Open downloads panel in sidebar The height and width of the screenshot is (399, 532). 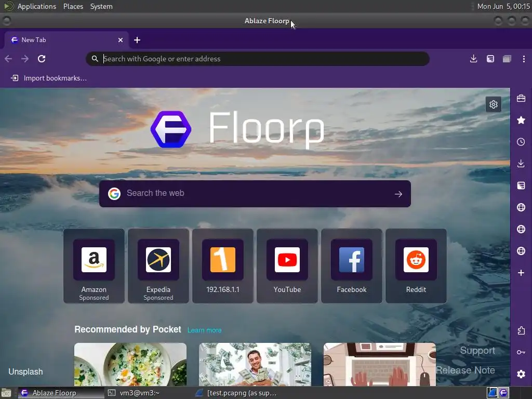tap(521, 164)
